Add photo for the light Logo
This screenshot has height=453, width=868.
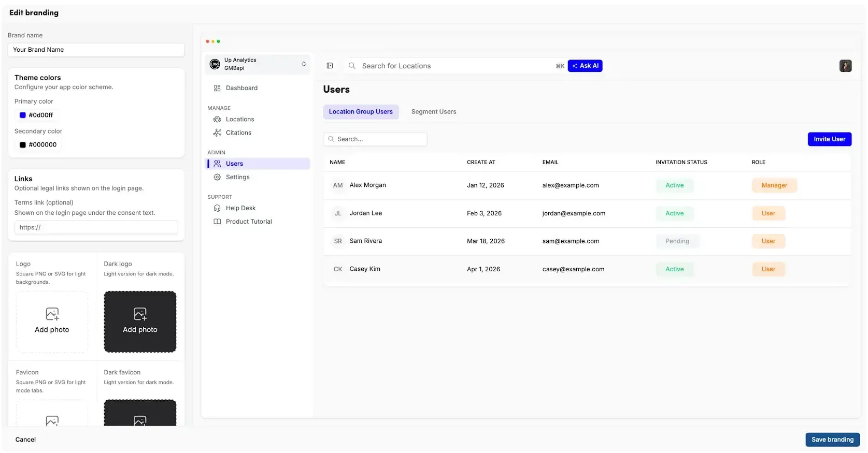(52, 322)
